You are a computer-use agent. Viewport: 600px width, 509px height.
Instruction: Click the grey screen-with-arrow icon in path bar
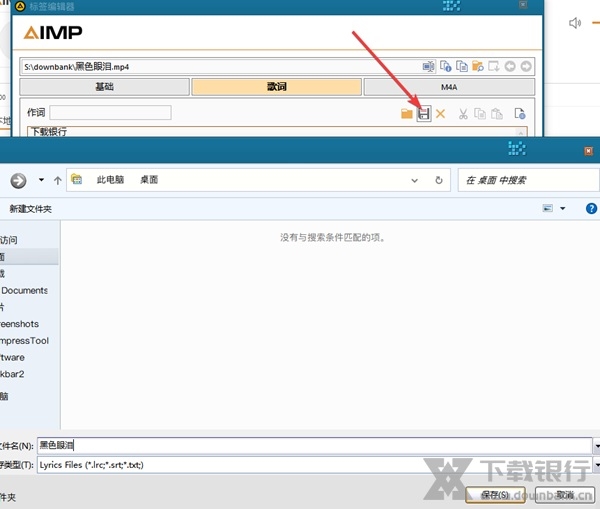[x=494, y=66]
